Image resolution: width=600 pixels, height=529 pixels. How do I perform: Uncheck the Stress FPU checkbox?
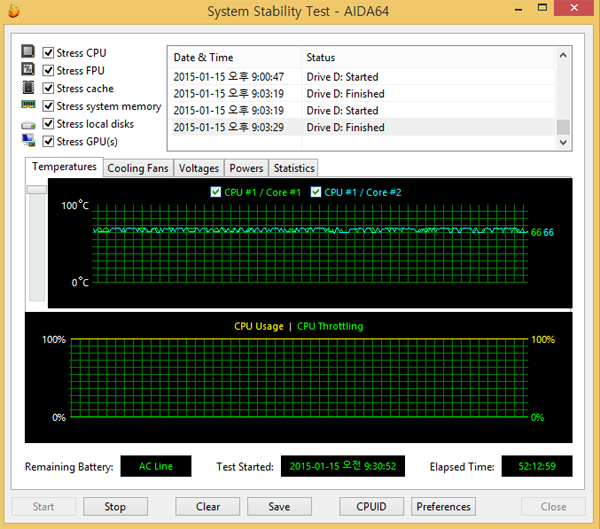48,70
